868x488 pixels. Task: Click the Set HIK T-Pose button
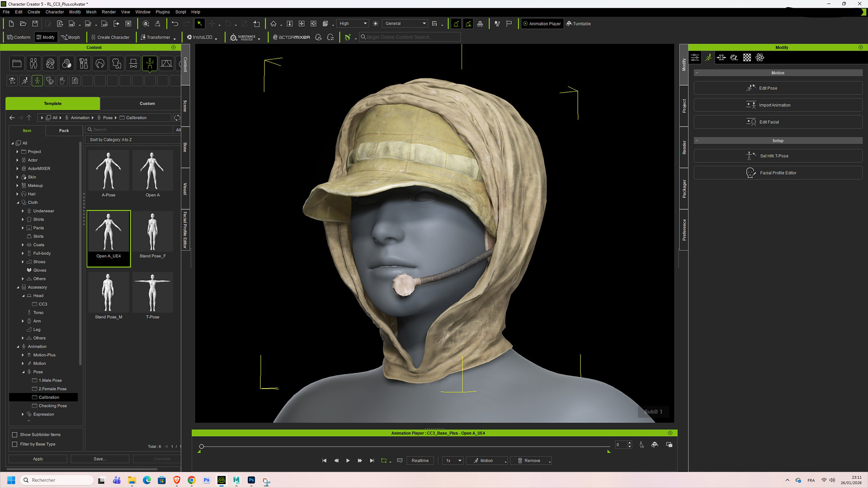[778, 156]
